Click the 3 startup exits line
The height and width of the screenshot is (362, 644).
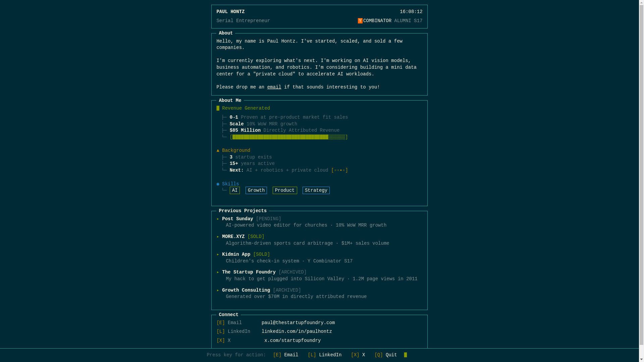click(x=251, y=157)
